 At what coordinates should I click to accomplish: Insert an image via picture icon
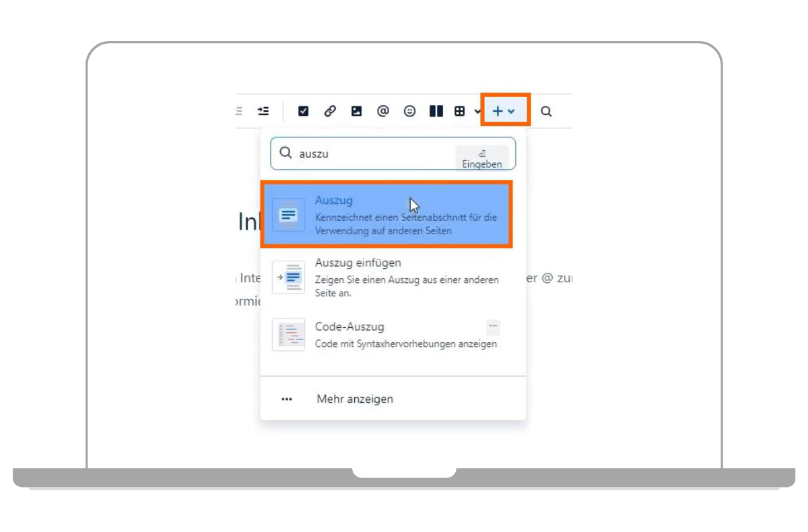tap(356, 111)
